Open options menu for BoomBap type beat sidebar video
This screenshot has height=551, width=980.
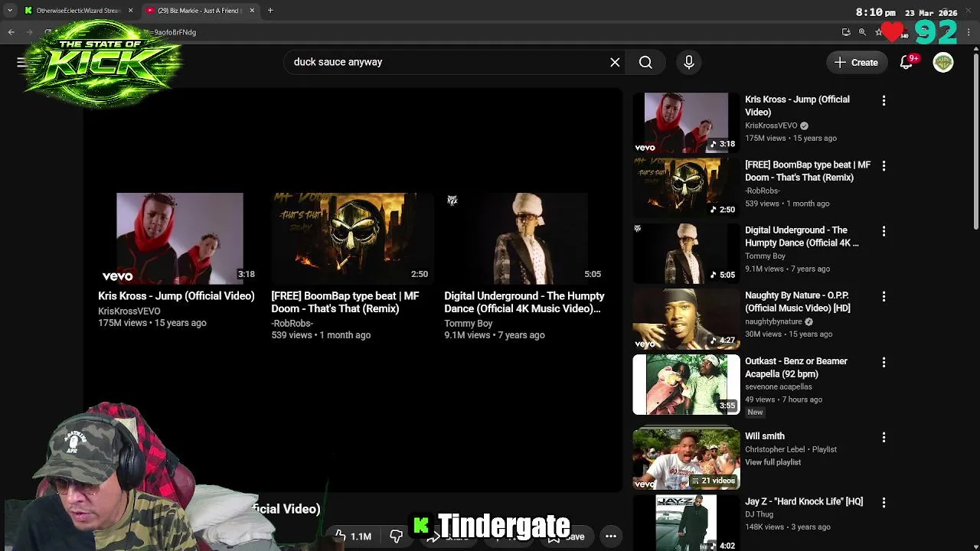(x=884, y=165)
